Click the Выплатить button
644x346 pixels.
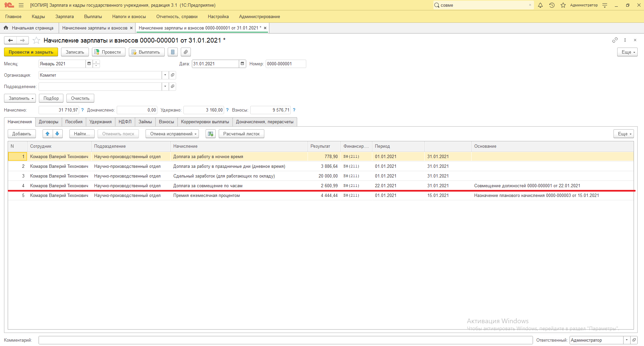point(147,52)
